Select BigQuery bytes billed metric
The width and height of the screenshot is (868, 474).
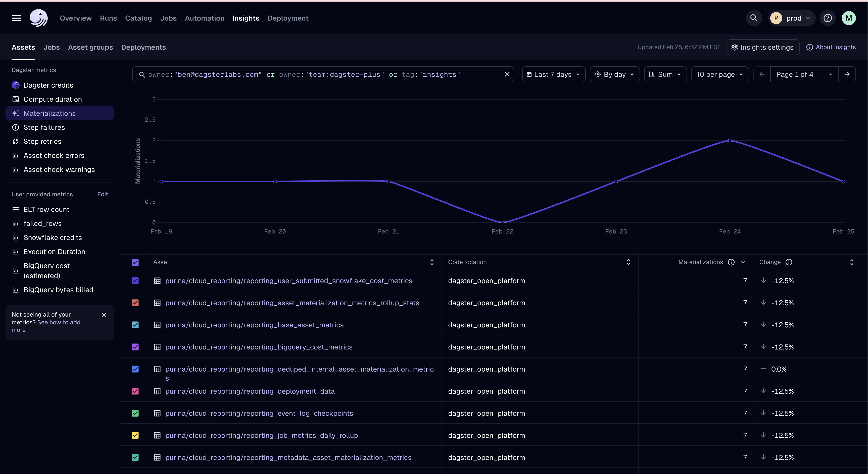60,290
